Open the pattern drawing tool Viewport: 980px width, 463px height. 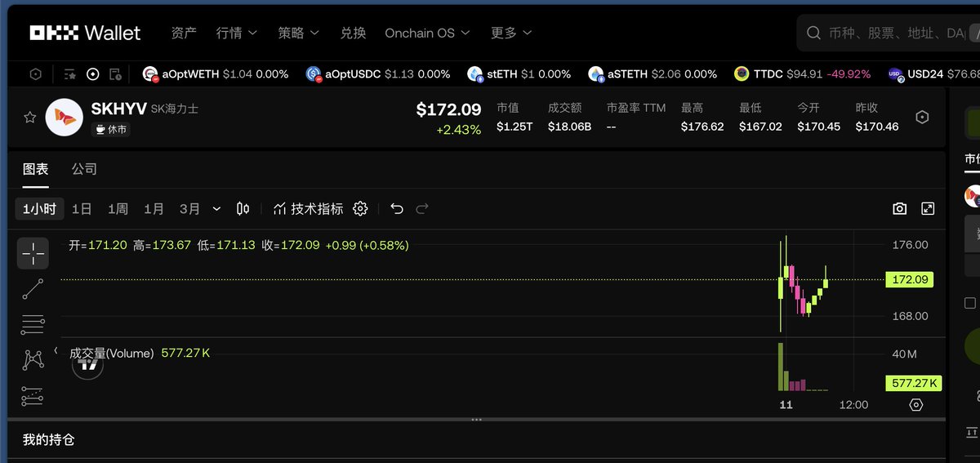pyautogui.click(x=33, y=359)
